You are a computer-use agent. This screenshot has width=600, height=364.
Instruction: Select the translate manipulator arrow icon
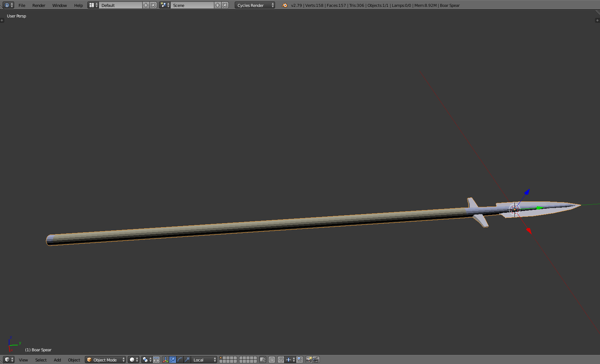[173, 360]
